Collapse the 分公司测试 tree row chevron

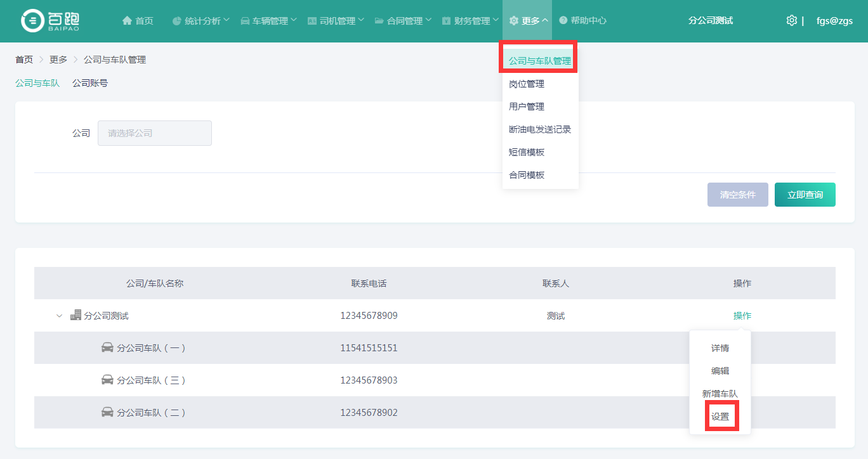click(59, 316)
